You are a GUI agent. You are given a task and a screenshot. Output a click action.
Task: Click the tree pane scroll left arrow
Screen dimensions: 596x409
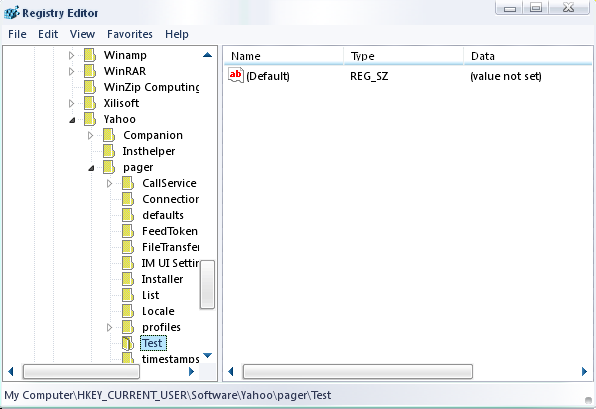[x=11, y=371]
